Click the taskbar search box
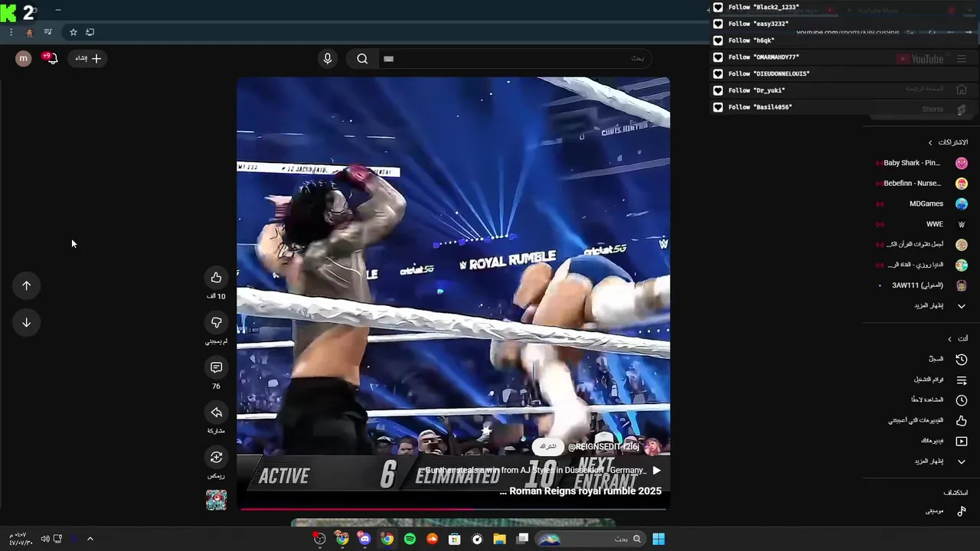The height and width of the screenshot is (551, 980). [590, 539]
